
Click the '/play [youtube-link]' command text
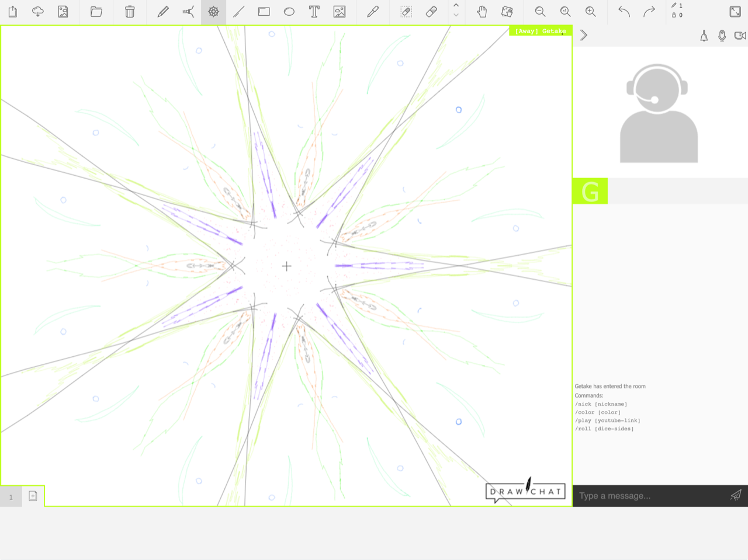point(607,420)
